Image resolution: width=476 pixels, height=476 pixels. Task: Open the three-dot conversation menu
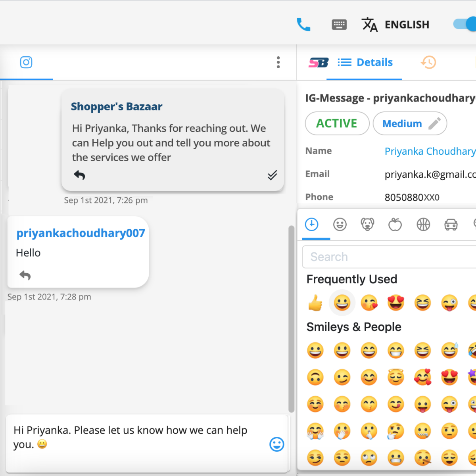(278, 62)
